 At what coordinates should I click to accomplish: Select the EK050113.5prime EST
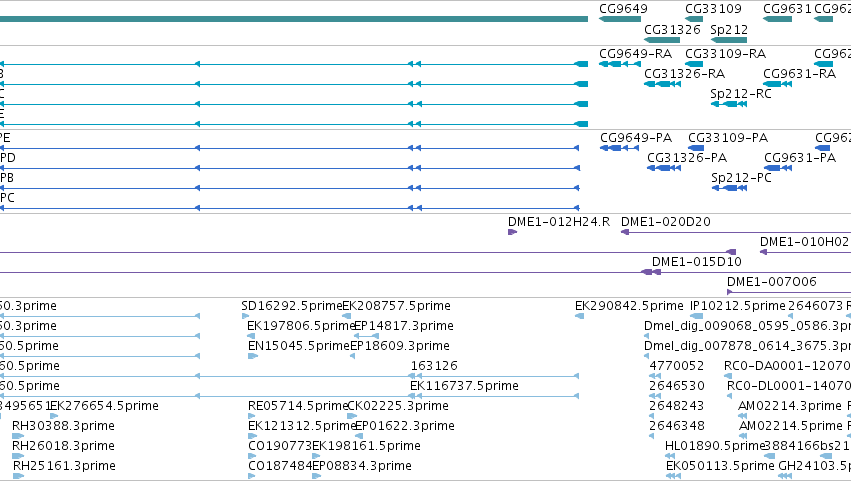(673, 477)
